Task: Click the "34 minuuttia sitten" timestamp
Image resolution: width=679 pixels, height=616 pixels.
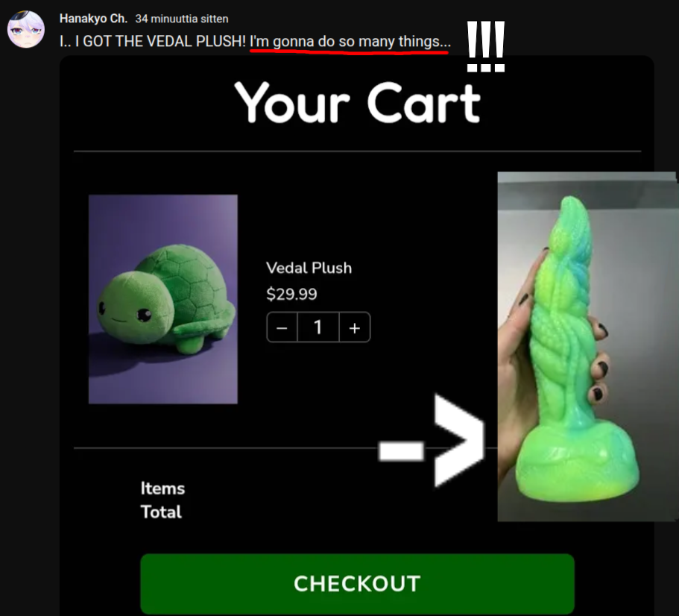Action: point(181,19)
